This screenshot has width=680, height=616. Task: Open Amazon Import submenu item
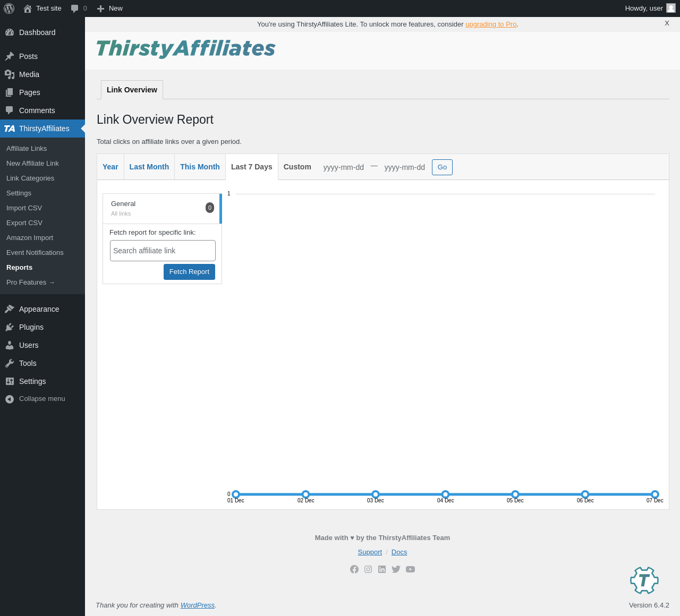click(x=30, y=238)
